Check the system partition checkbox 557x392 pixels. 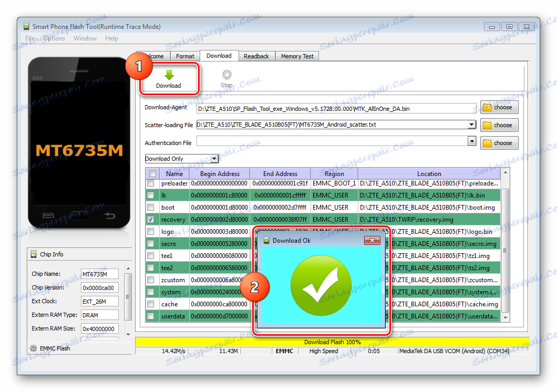click(x=151, y=292)
